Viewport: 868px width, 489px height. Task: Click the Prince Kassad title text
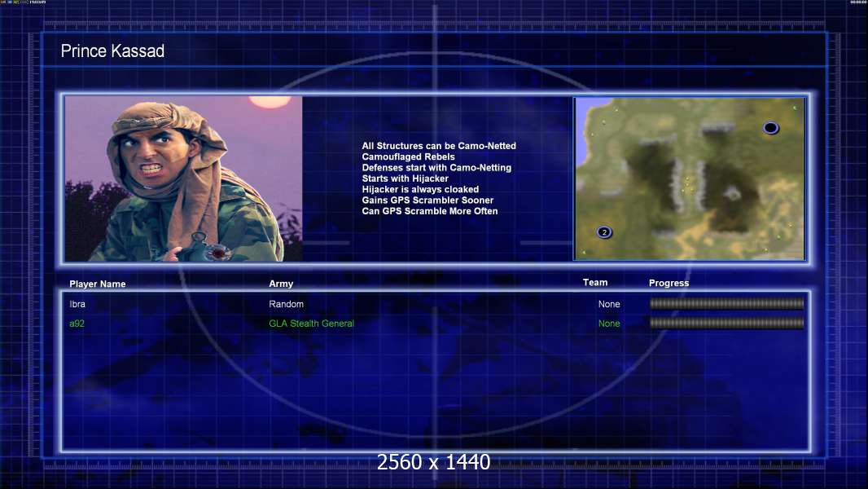[112, 51]
